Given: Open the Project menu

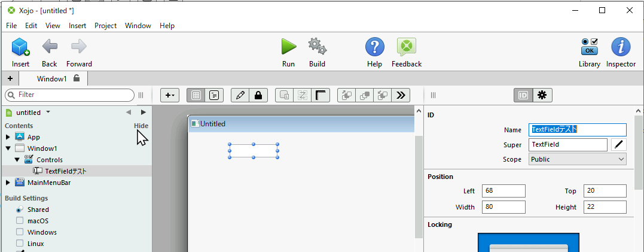Looking at the screenshot, I should pos(106,26).
